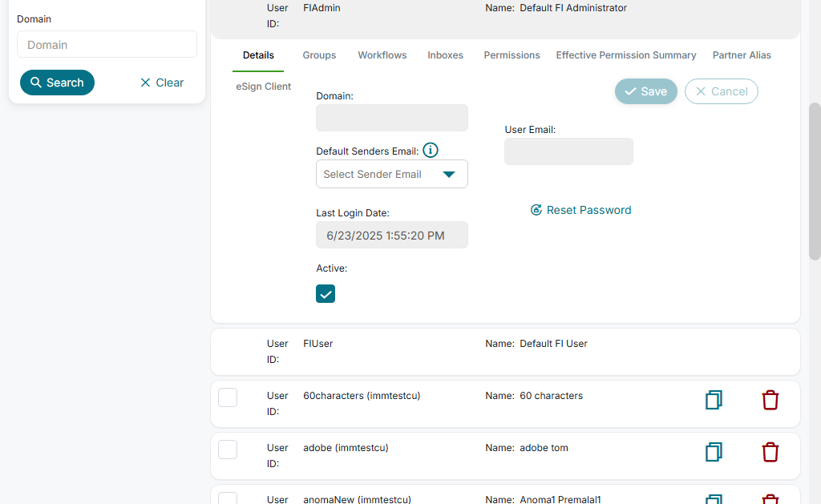This screenshot has height=504, width=821.
Task: Uncheck the Active checkbox
Action: [326, 294]
